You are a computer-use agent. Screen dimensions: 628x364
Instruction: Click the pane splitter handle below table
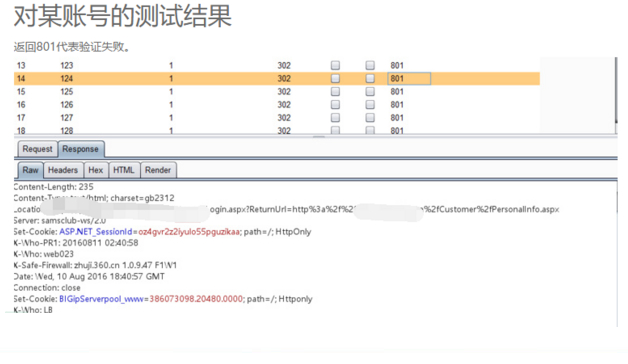pyautogui.click(x=319, y=137)
